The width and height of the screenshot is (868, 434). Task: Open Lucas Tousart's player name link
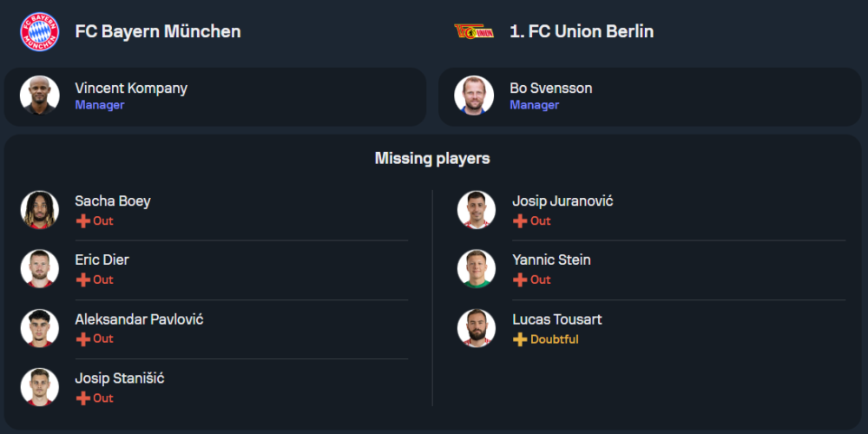[x=557, y=319]
